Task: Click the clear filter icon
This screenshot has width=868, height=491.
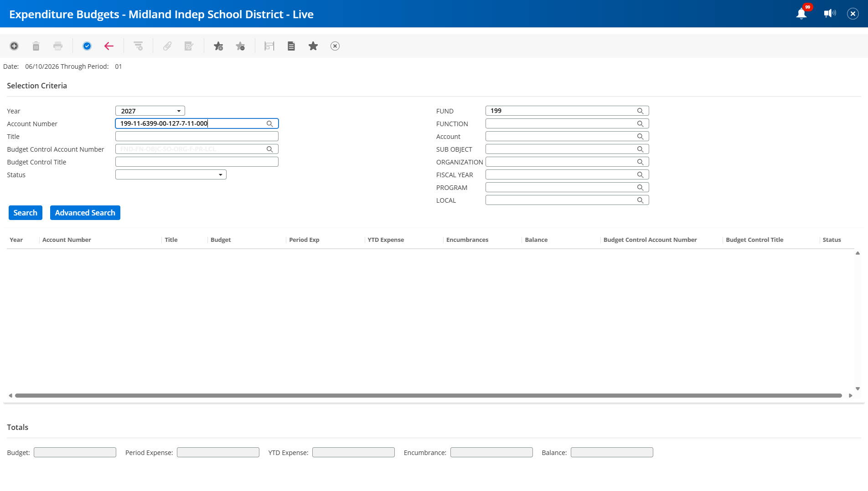Action: 138,46
